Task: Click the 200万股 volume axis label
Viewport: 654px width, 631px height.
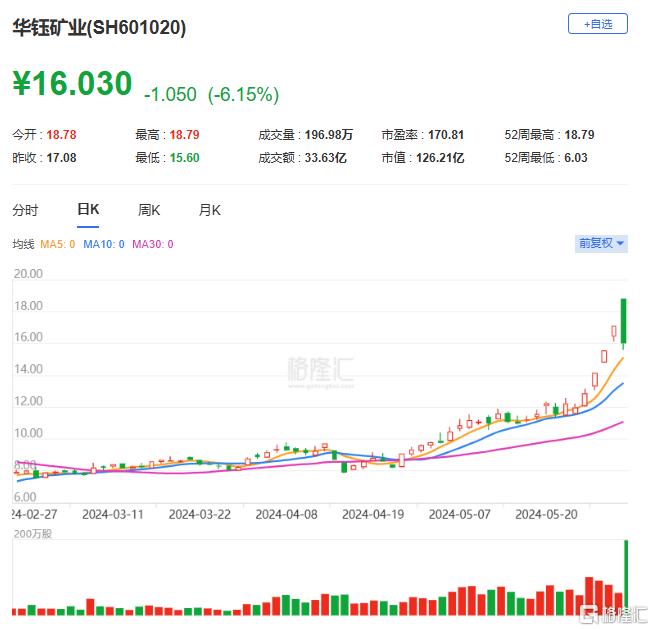Action: [33, 534]
